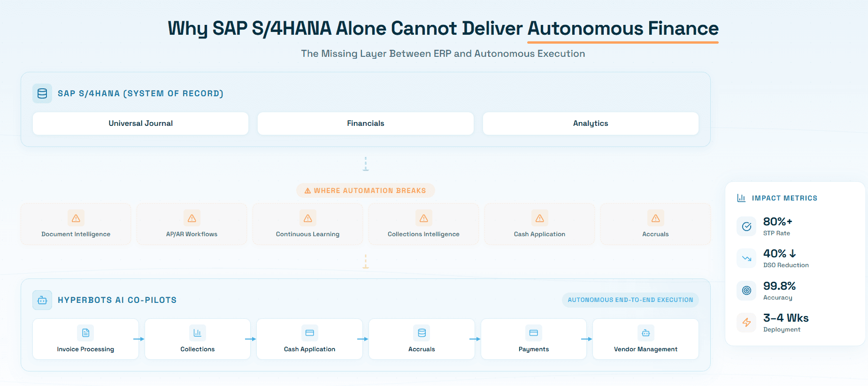868x386 pixels.
Task: Click the 99.8% metric value
Action: point(779,286)
